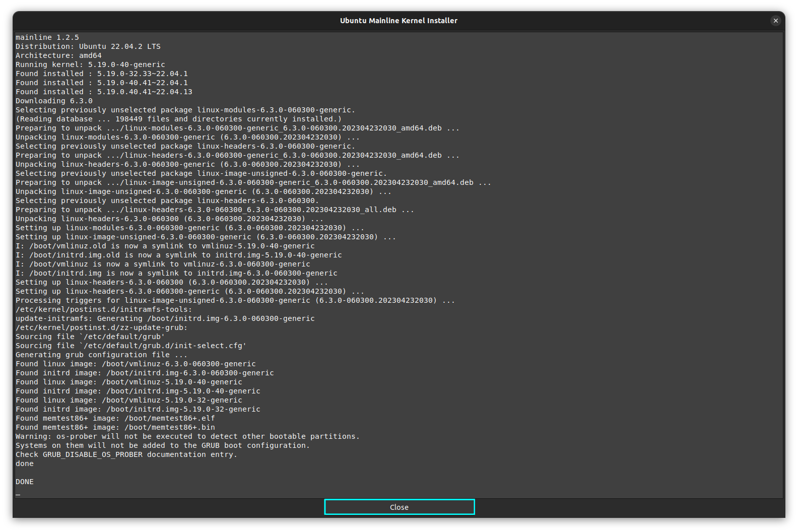Image resolution: width=798 pixels, height=532 pixels.
Task: Click the uppercase 'DONE' line
Action: [x=25, y=482]
